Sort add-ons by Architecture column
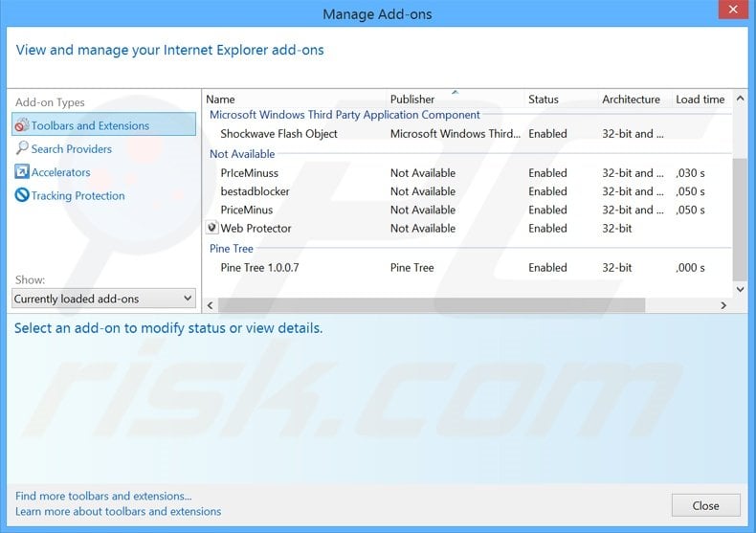The width and height of the screenshot is (756, 533). (x=631, y=100)
